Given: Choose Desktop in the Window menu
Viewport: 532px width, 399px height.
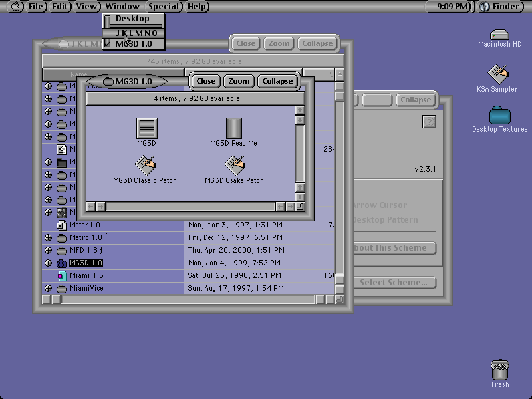Looking at the screenshot, I should pos(134,19).
